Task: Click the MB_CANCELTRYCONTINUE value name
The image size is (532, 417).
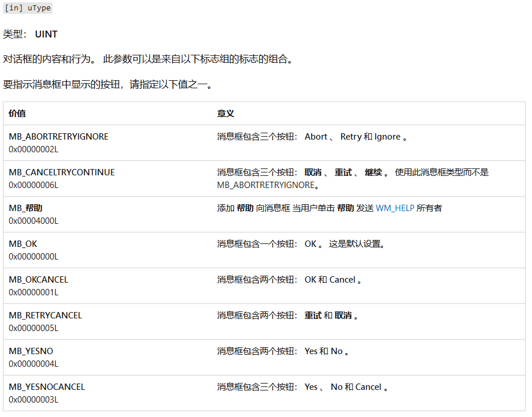Action: [62, 172]
